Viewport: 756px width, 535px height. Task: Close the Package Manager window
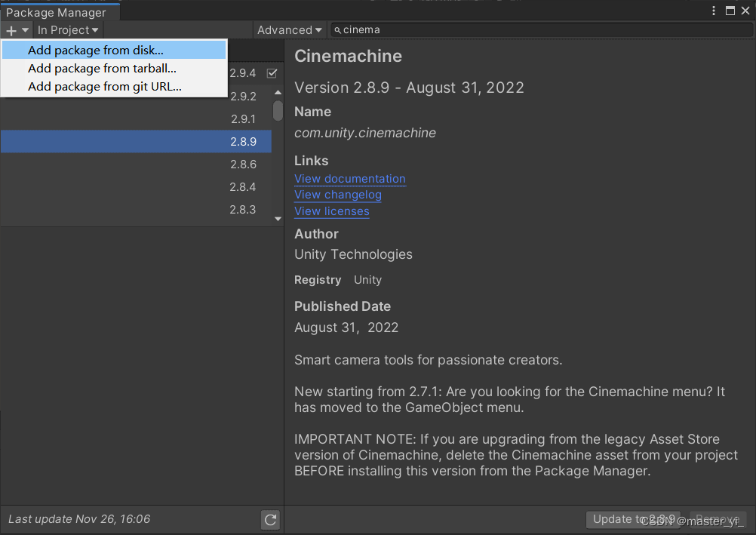tap(745, 11)
